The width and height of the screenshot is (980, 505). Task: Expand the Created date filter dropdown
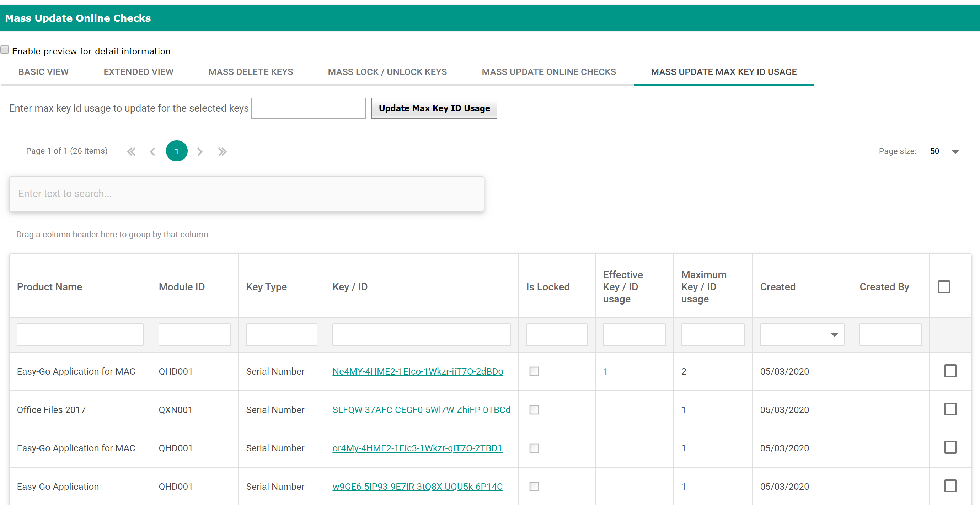click(834, 335)
